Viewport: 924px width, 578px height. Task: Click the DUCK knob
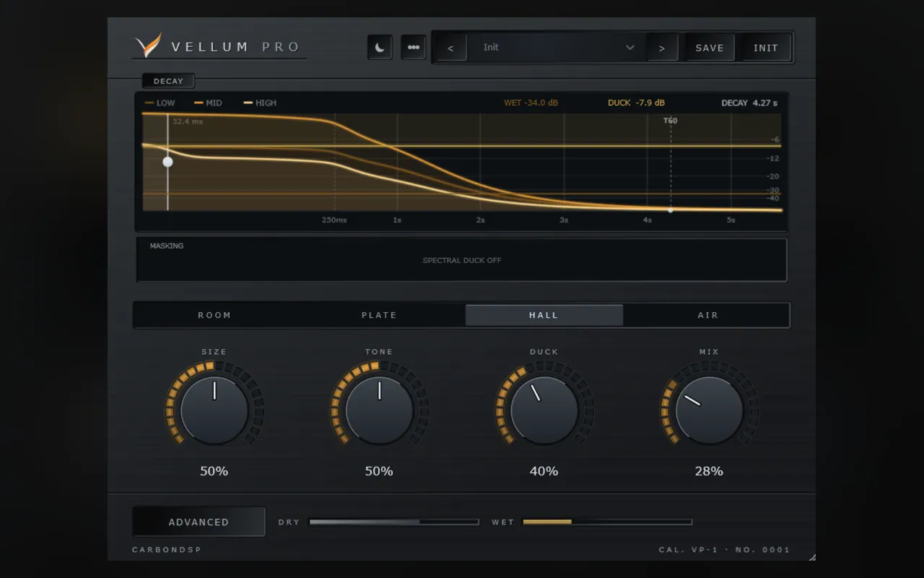544,410
